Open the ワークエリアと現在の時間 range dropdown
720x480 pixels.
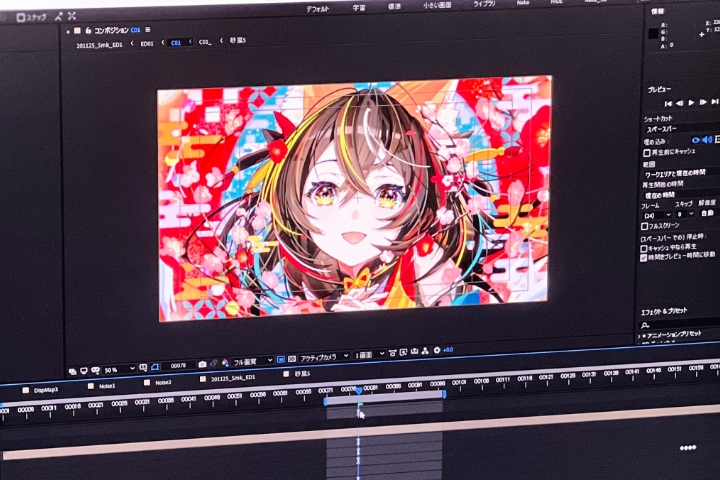point(682,174)
